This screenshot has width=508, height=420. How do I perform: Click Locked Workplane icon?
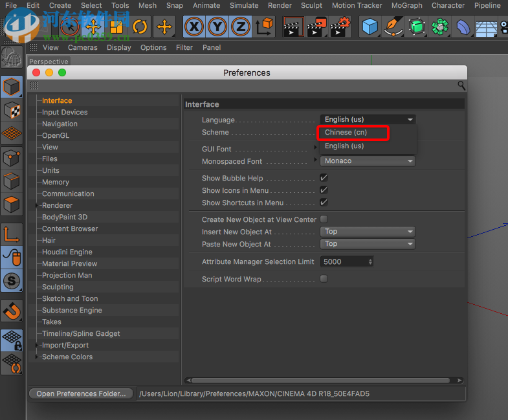pos(12,340)
